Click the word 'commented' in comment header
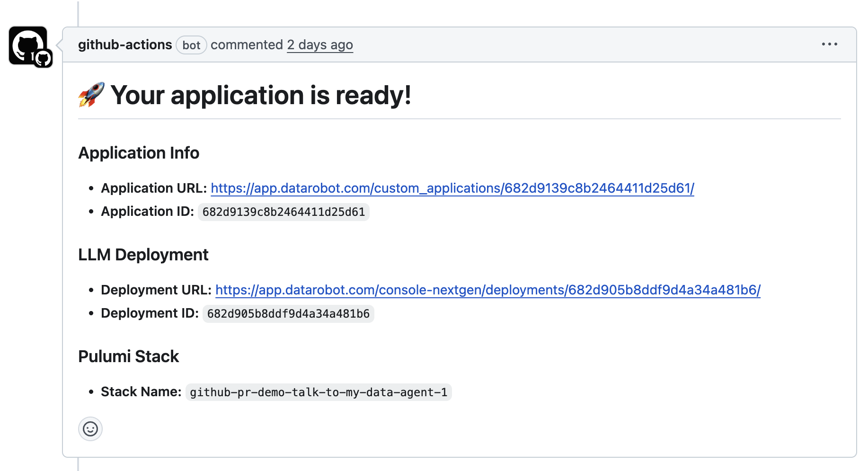868x471 pixels. click(x=247, y=45)
